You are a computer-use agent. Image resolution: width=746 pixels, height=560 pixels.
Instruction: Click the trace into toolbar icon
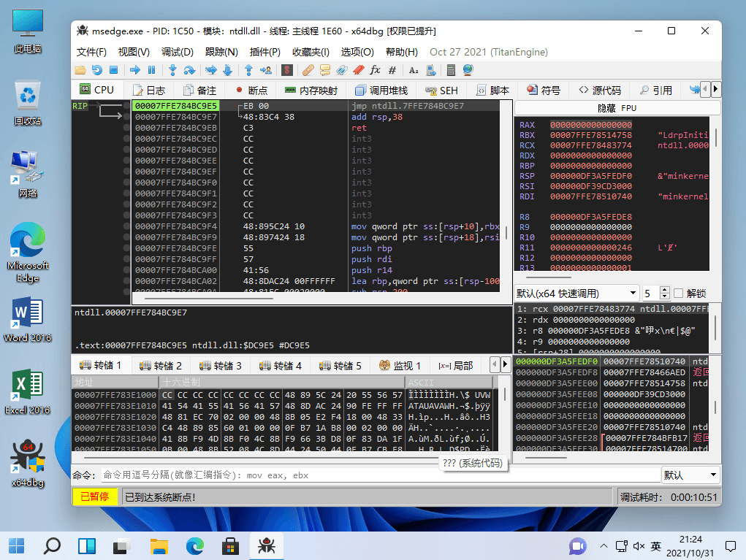(x=210, y=70)
